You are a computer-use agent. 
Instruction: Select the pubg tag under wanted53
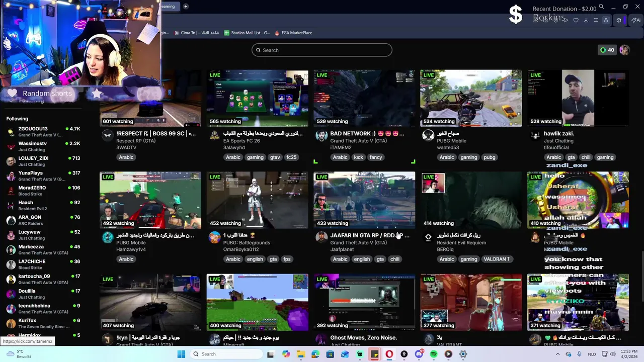490,157
